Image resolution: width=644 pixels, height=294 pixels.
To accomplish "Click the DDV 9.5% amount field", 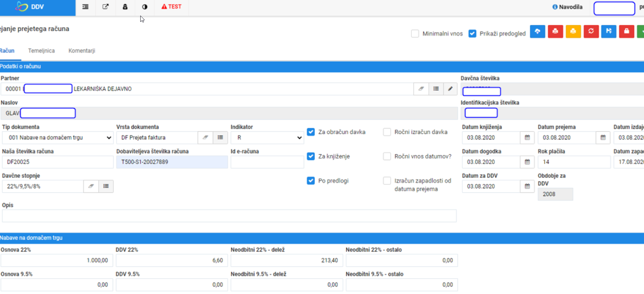I will [x=172, y=285].
